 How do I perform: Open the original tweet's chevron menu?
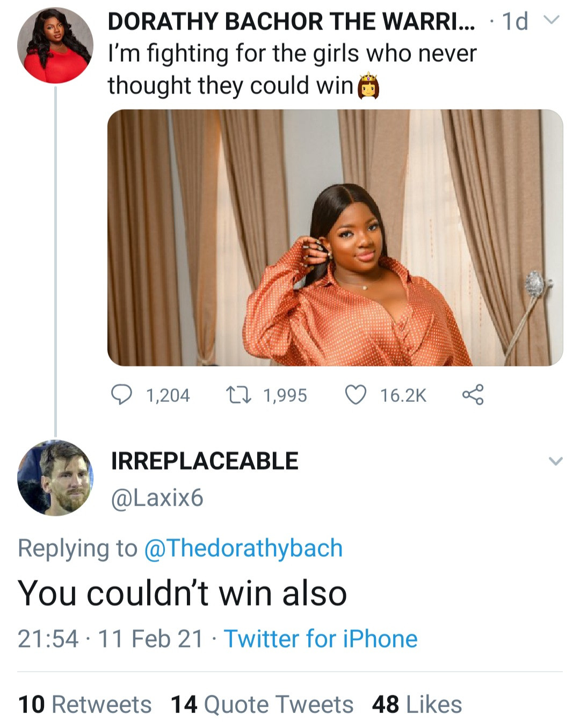[551, 20]
